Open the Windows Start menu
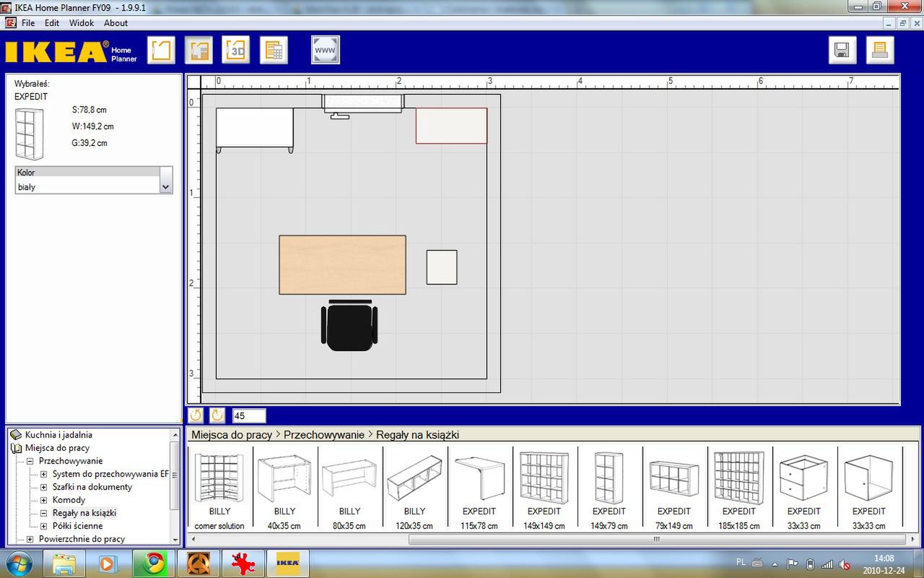This screenshot has width=924, height=578. pyautogui.click(x=19, y=564)
